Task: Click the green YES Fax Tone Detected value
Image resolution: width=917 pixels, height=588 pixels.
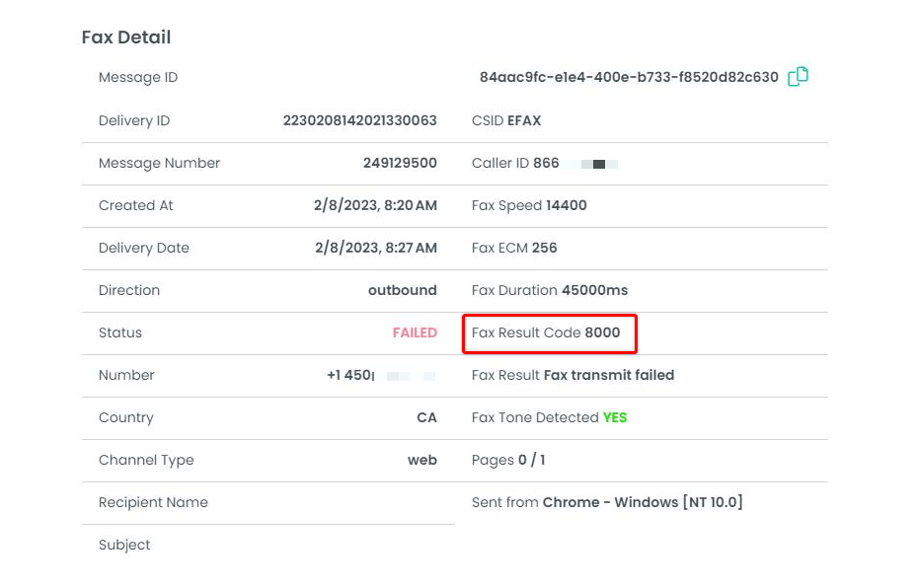Action: tap(615, 417)
